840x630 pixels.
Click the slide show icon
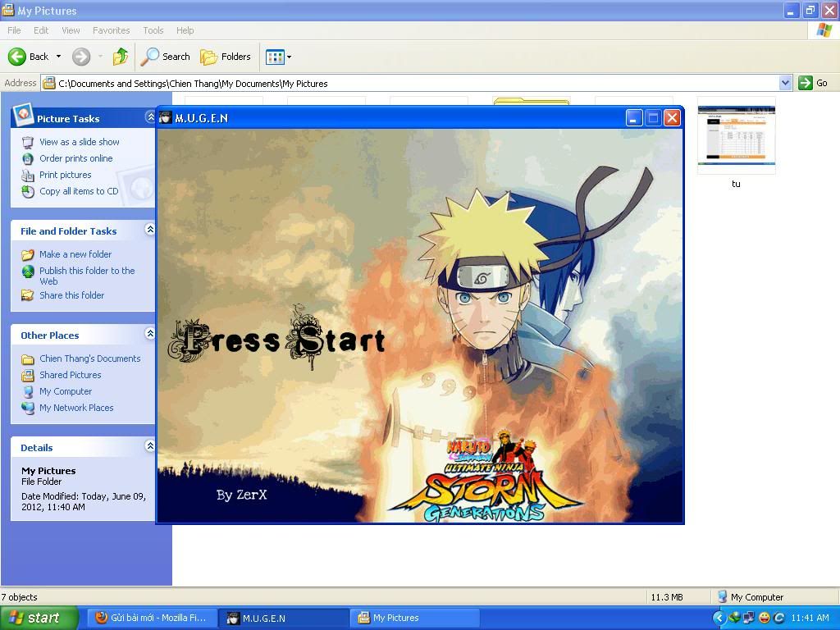(28, 143)
